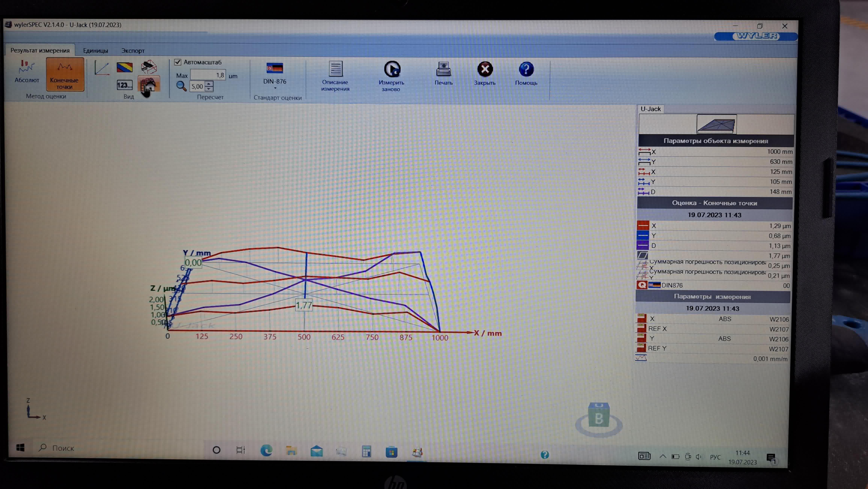
Task: Increase the zoom factor spinner value
Action: [209, 84]
